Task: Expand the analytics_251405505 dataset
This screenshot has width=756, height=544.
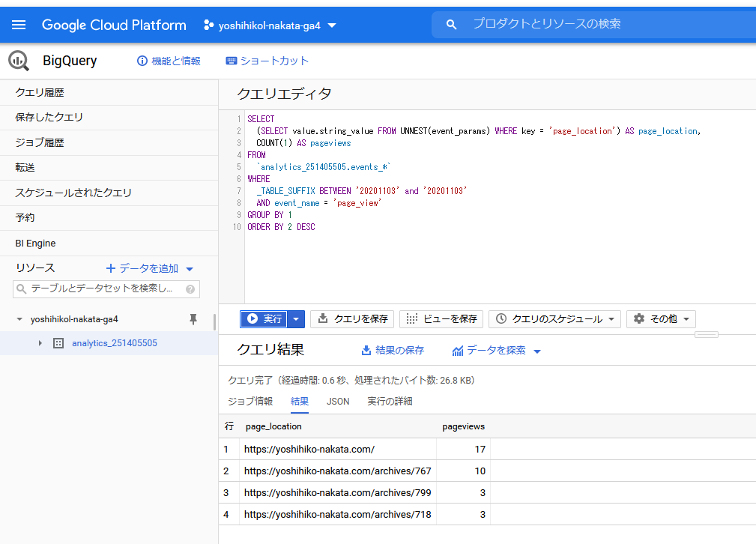Action: 40,343
